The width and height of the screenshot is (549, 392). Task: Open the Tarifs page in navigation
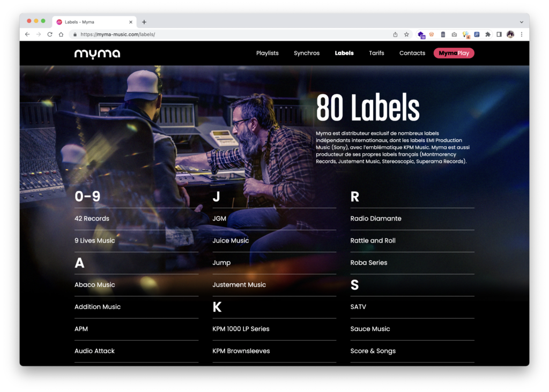(x=376, y=53)
